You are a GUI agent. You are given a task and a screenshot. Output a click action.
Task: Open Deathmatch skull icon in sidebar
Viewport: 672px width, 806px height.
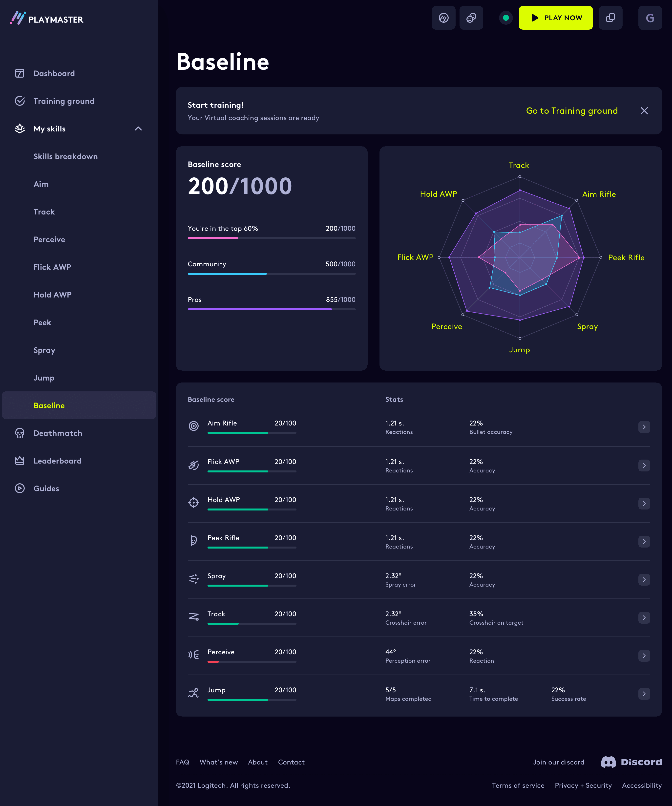(x=20, y=433)
